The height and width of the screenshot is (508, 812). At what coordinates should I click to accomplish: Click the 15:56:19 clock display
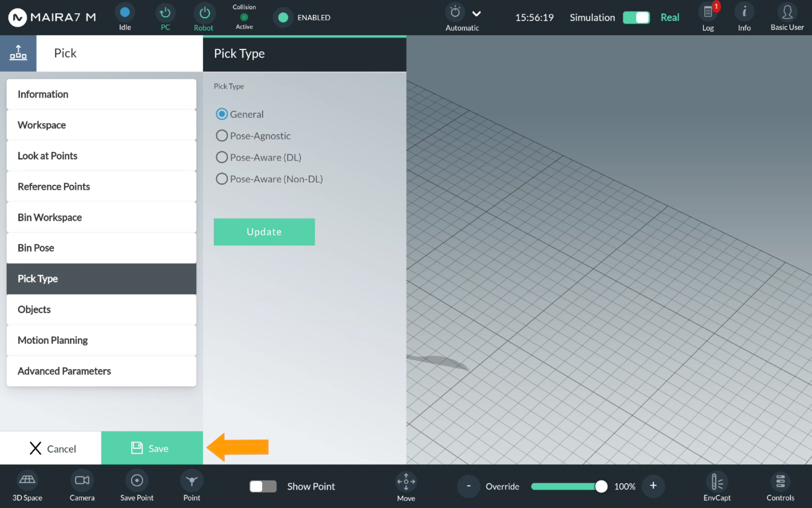click(534, 17)
